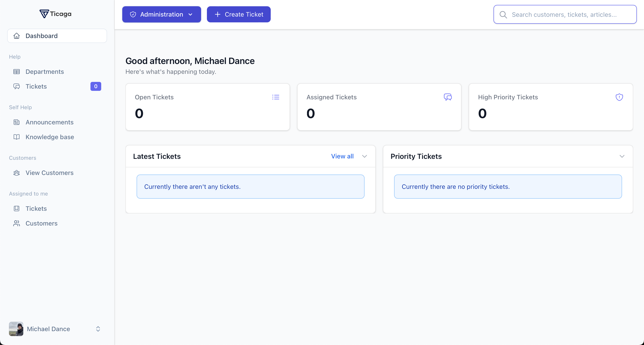The image size is (644, 345).
Task: Click 'Here's what's happening today.' subtitle
Action: coord(171,72)
